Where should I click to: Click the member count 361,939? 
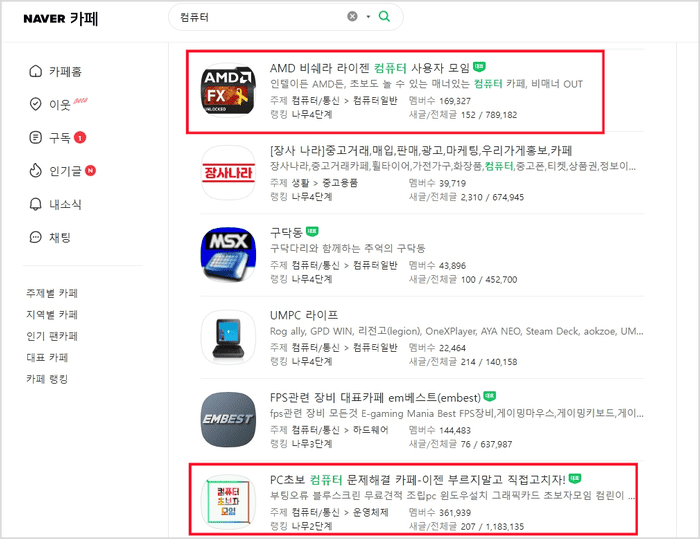pyautogui.click(x=455, y=513)
